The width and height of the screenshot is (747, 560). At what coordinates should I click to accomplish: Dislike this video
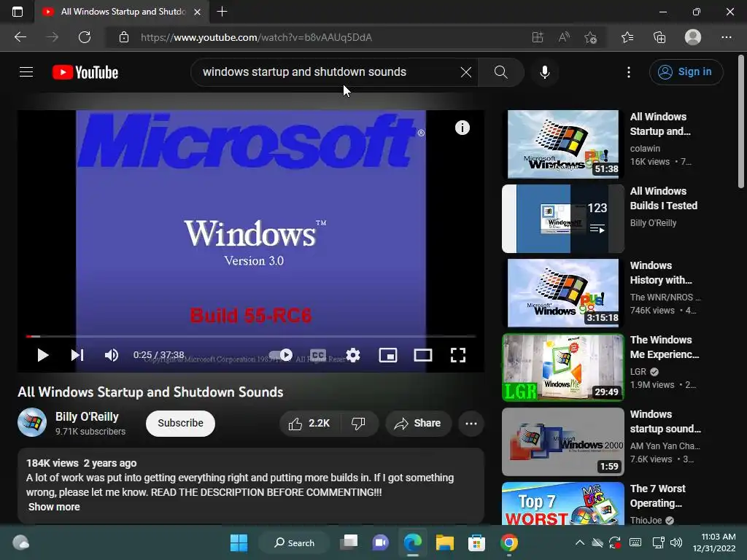358,424
